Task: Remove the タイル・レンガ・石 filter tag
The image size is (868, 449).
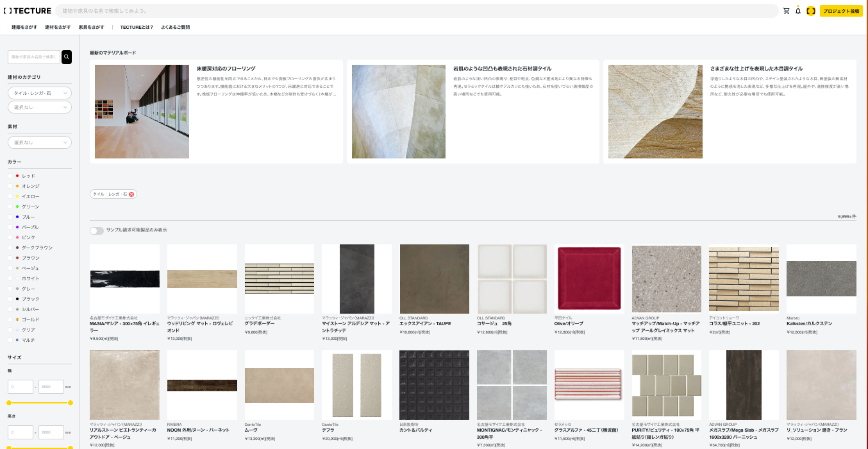Action: coord(131,194)
